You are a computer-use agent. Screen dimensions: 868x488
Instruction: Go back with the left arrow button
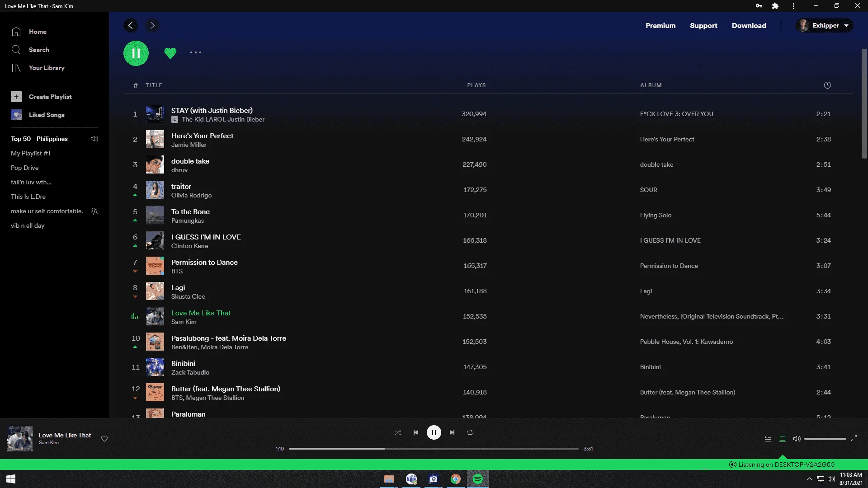pyautogui.click(x=131, y=25)
